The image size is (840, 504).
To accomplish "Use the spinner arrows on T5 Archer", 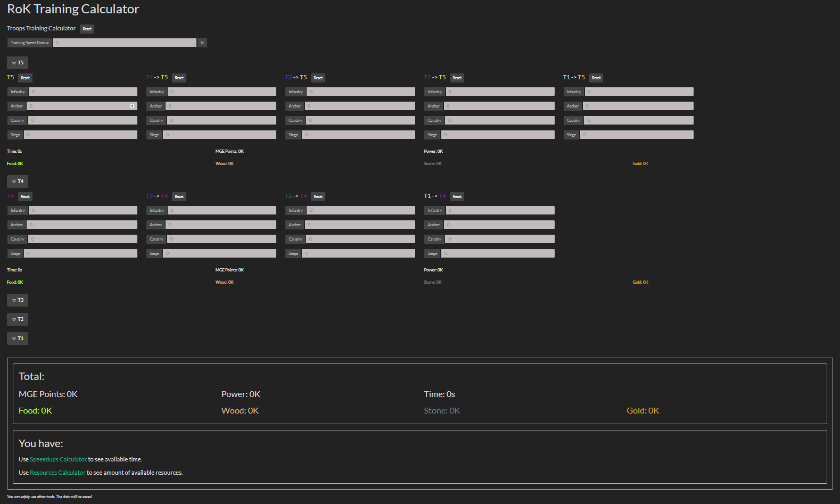I will coord(132,106).
